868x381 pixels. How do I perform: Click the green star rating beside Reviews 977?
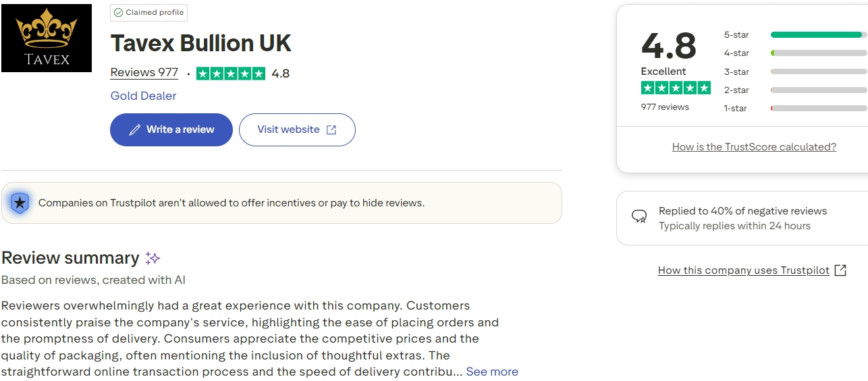(x=231, y=74)
